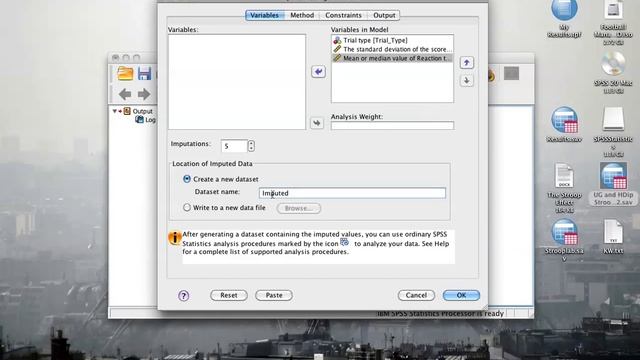Screen dimensions: 640x360
Task: Confirm with the OK button
Action: 461,295
